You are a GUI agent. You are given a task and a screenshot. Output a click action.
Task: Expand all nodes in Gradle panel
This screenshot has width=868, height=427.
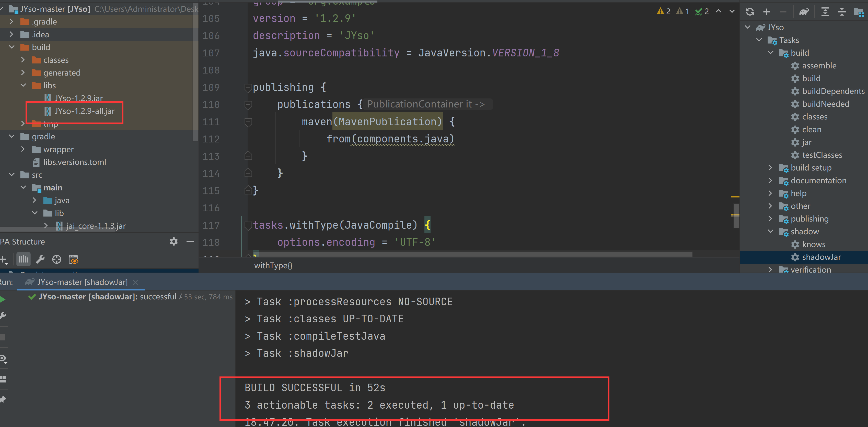click(825, 12)
